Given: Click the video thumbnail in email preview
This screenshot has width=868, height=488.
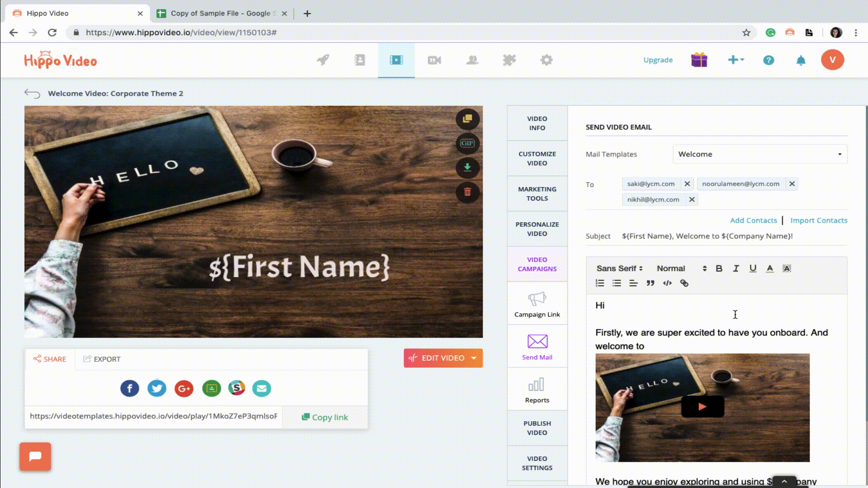Looking at the screenshot, I should pyautogui.click(x=702, y=408).
